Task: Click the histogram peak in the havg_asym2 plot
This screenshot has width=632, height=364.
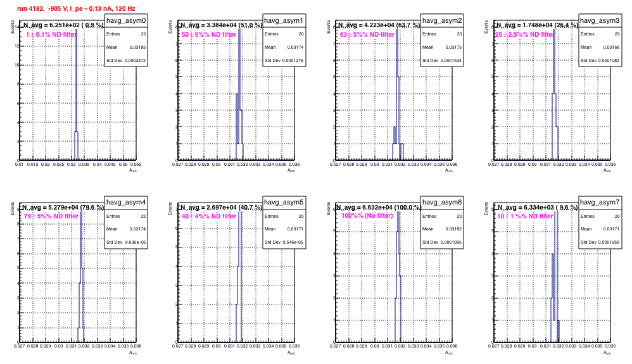Action: coord(397,53)
